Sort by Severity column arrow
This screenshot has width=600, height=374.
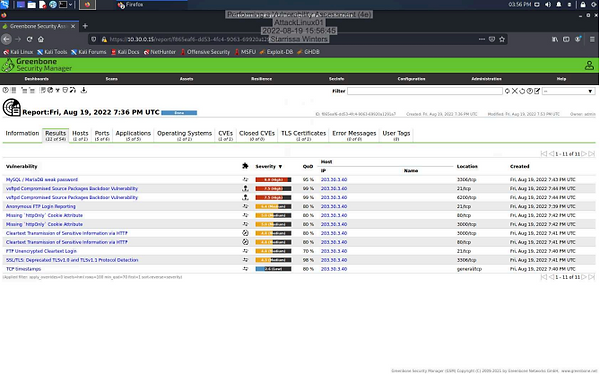point(280,167)
